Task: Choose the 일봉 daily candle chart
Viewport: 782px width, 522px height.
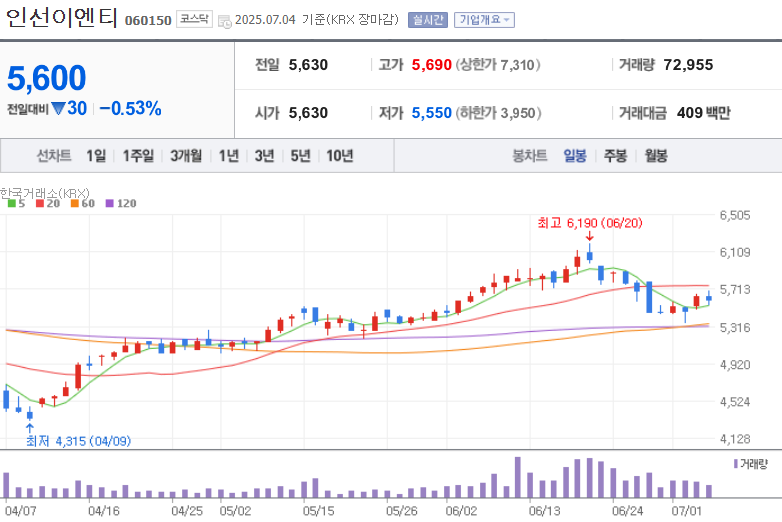Action: click(x=575, y=156)
